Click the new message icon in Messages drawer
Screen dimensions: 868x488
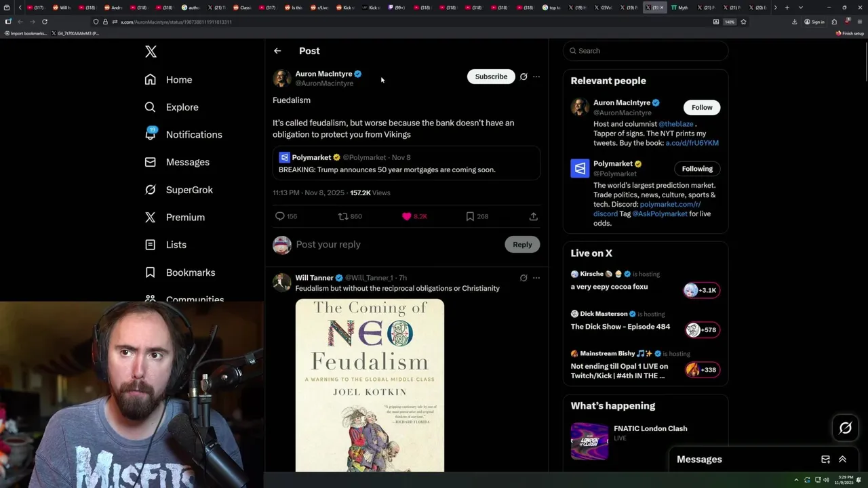tap(825, 460)
